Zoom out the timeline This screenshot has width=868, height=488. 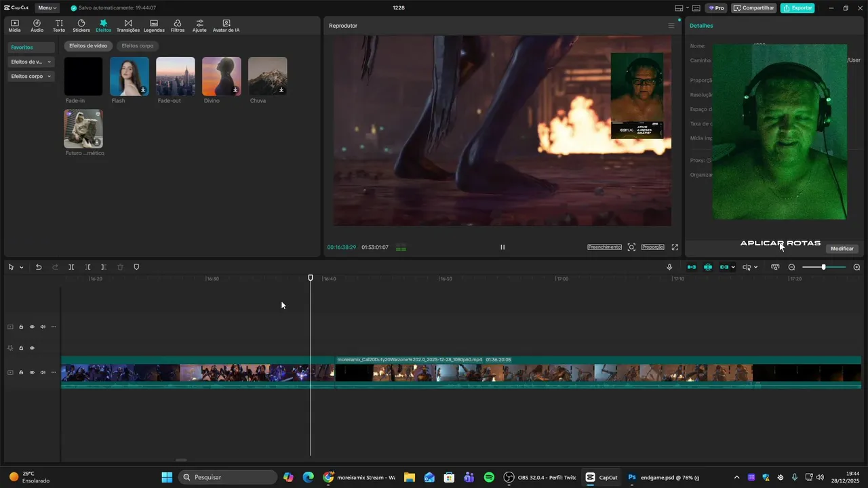[791, 267]
